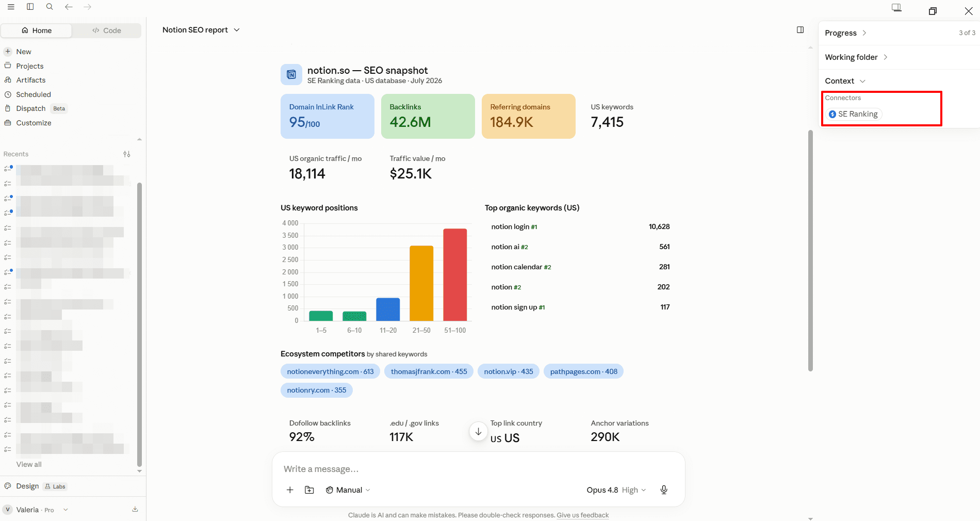Open search with the magnifier icon
Image resolution: width=980 pixels, height=521 pixels.
pos(50,7)
